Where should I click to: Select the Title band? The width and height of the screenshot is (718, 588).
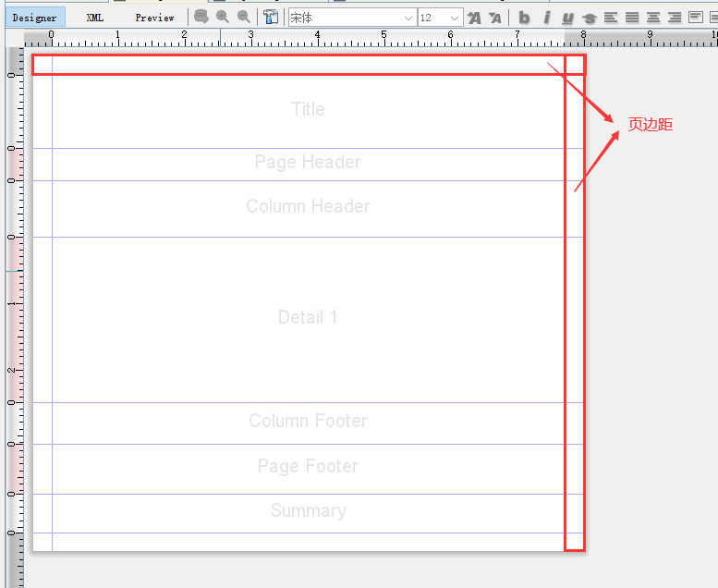pyautogui.click(x=308, y=111)
